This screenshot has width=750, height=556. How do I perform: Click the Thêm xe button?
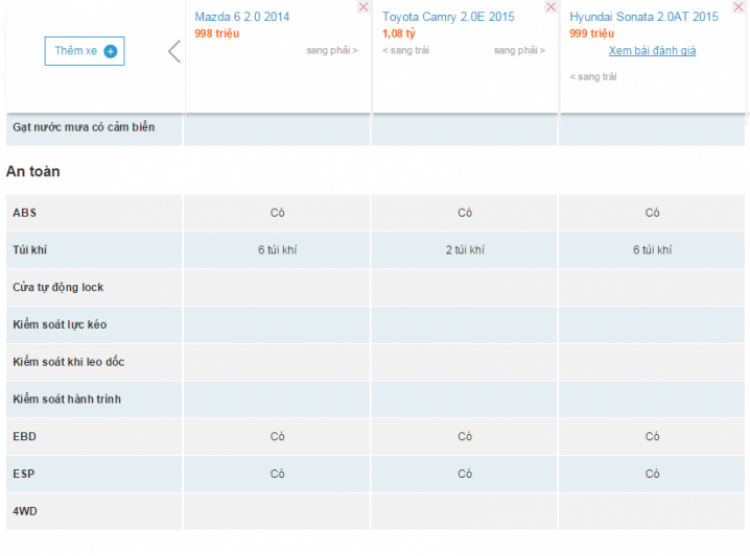click(85, 51)
